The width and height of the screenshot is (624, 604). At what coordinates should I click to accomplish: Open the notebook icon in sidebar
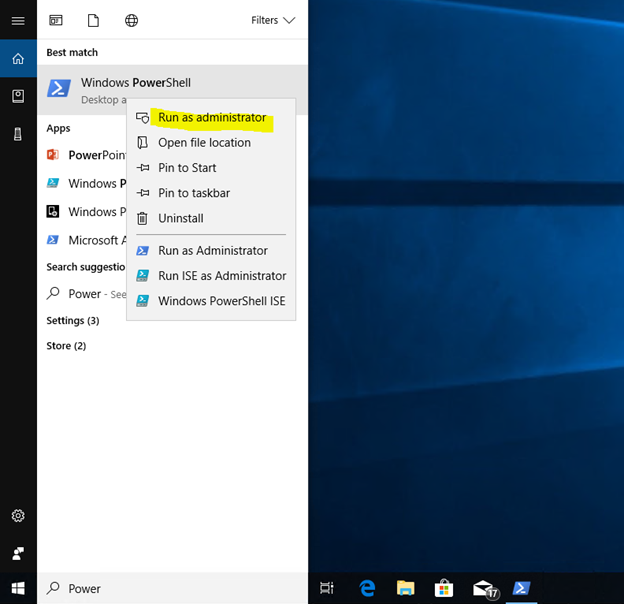point(18,96)
